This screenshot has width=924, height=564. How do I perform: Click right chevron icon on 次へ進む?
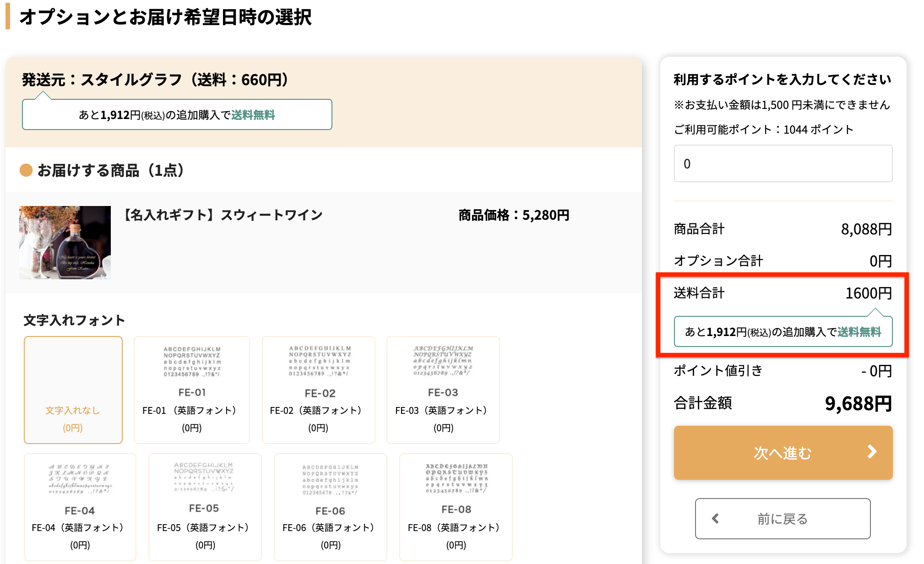[x=872, y=452]
